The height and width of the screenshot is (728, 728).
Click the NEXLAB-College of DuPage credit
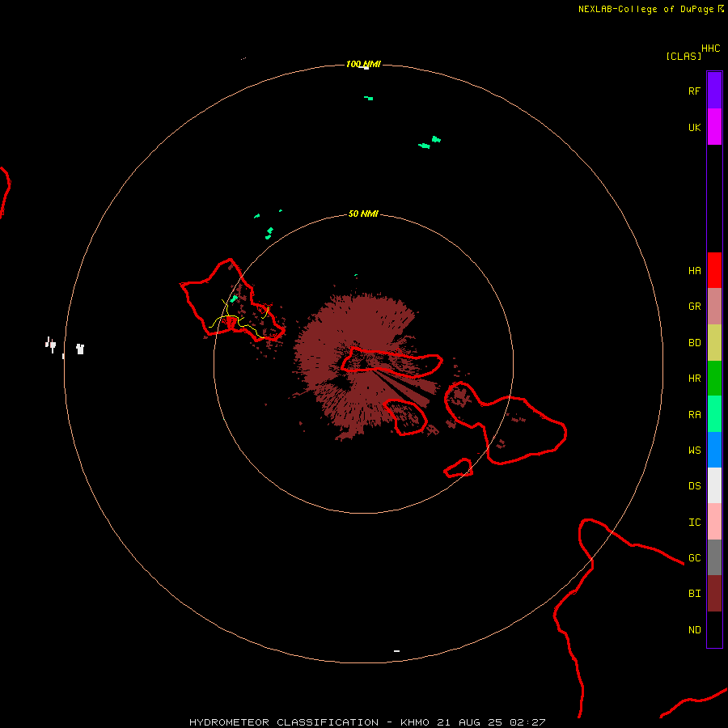[651, 9]
